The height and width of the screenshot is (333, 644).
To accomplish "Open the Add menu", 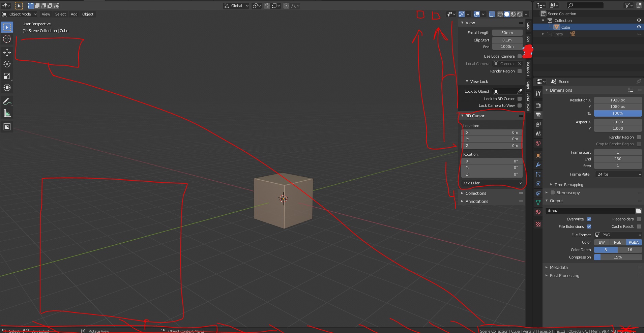I will pyautogui.click(x=74, y=14).
